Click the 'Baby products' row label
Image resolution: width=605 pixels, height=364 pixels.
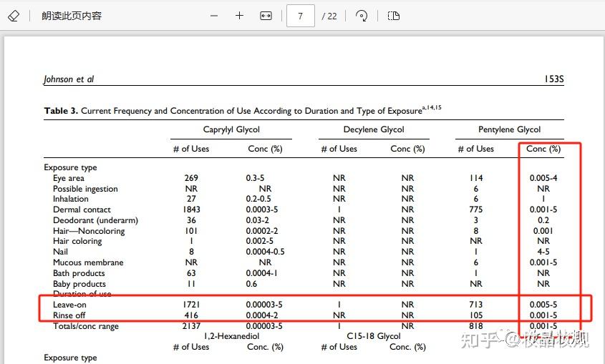point(79,284)
